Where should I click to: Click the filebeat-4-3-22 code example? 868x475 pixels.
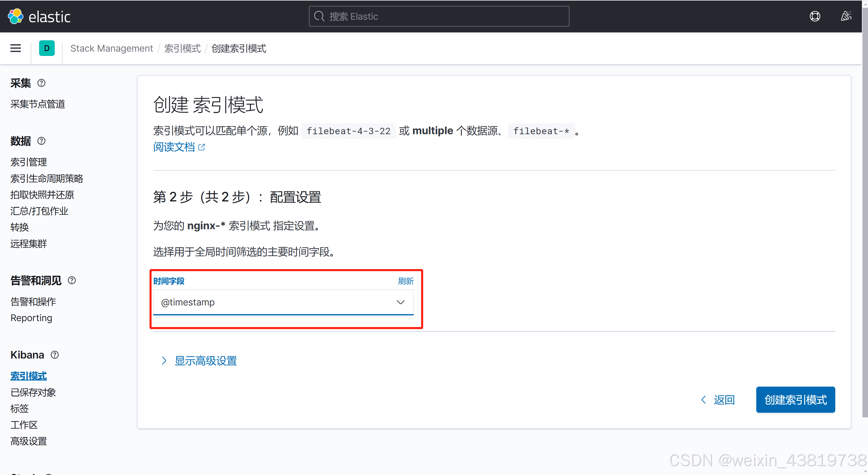tap(348, 131)
